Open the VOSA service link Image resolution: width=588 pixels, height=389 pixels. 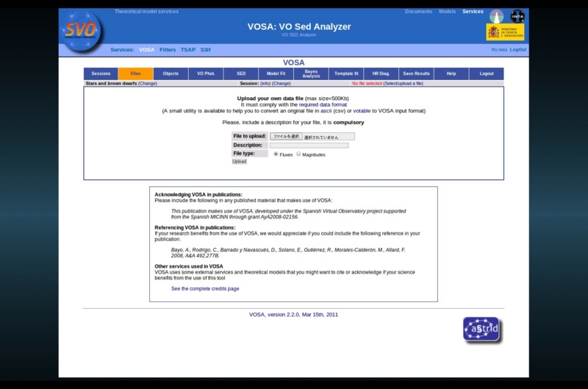146,50
